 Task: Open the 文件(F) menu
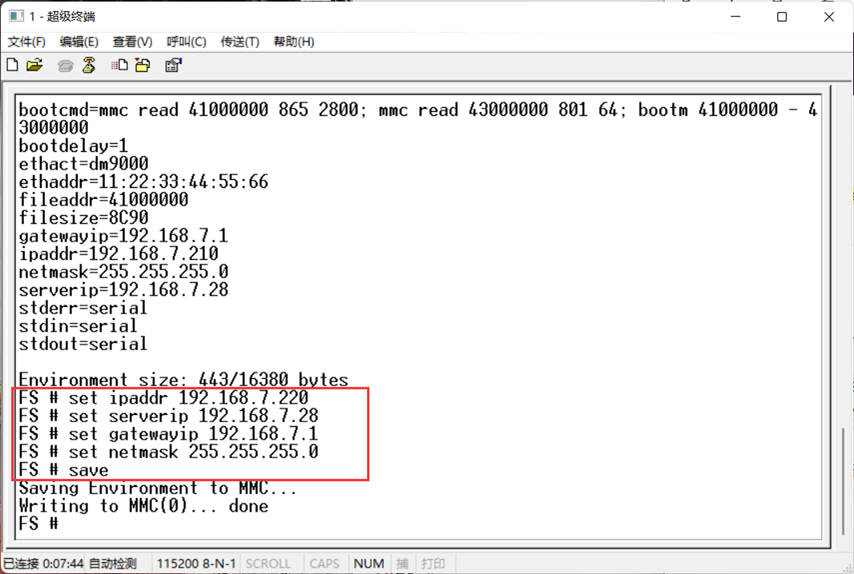26,41
